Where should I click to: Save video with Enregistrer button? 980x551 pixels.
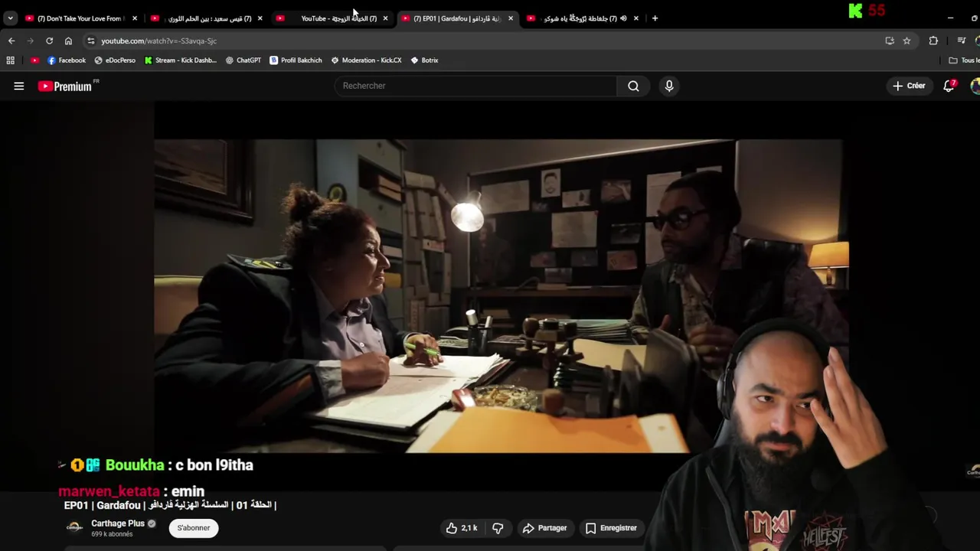pos(611,528)
